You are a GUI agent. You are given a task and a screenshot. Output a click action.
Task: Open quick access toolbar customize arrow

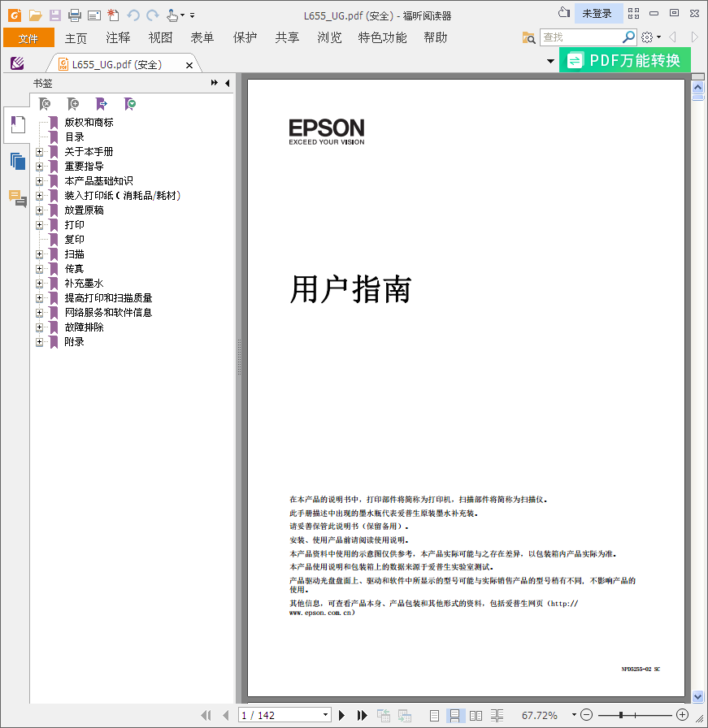193,15
